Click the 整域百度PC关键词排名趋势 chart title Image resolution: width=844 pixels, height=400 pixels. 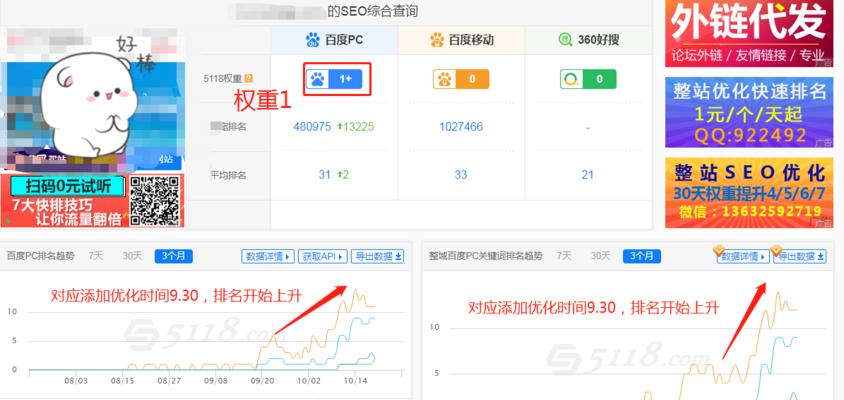[x=486, y=256]
